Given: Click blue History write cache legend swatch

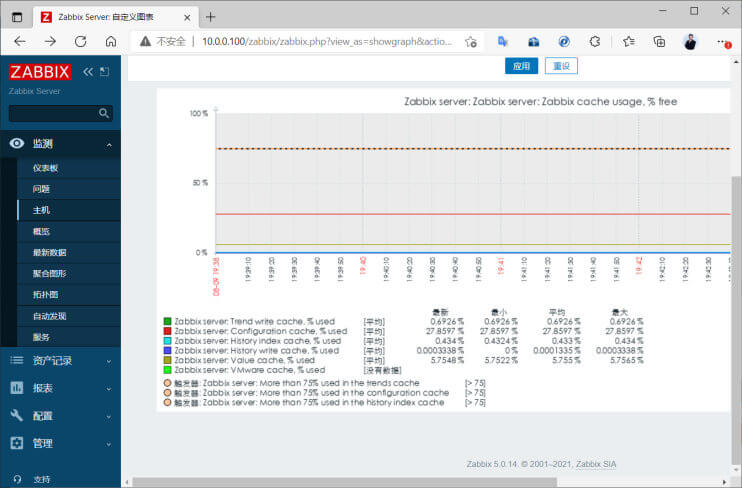Looking at the screenshot, I should 167,350.
